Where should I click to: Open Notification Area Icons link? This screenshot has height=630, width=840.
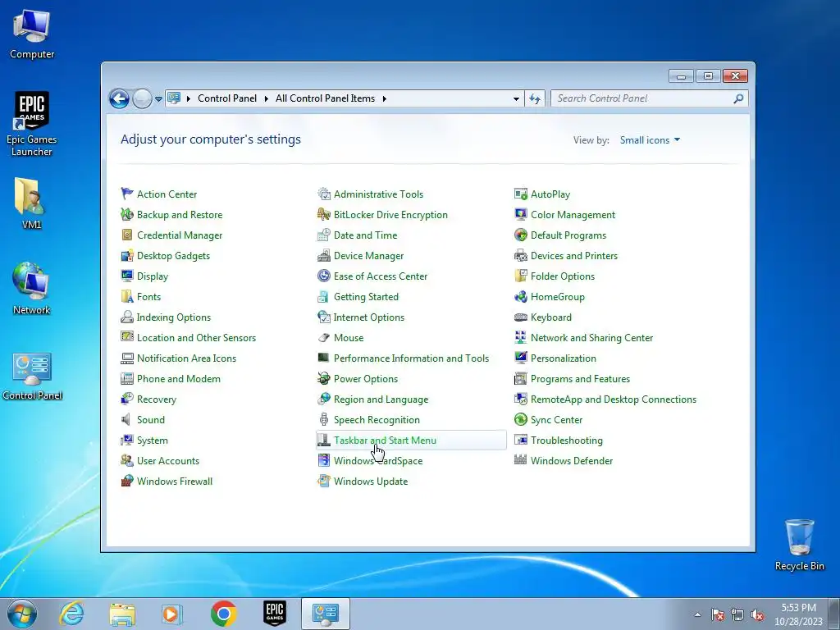point(186,358)
